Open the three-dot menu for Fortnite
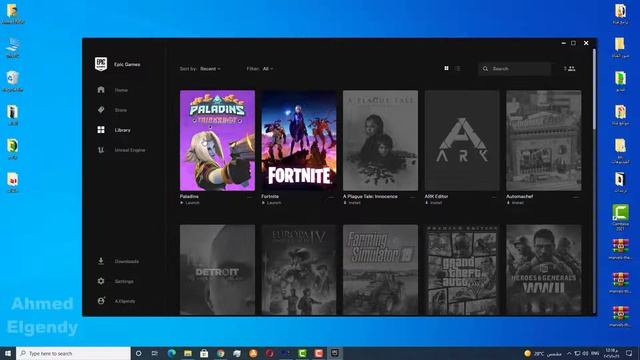The width and height of the screenshot is (640, 360). [x=331, y=197]
